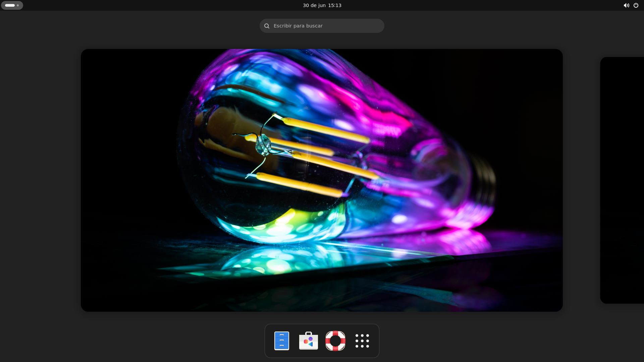This screenshot has width=644, height=362.
Task: Click the placeholder text 'Escribir para buscar'
Action: tap(298, 26)
